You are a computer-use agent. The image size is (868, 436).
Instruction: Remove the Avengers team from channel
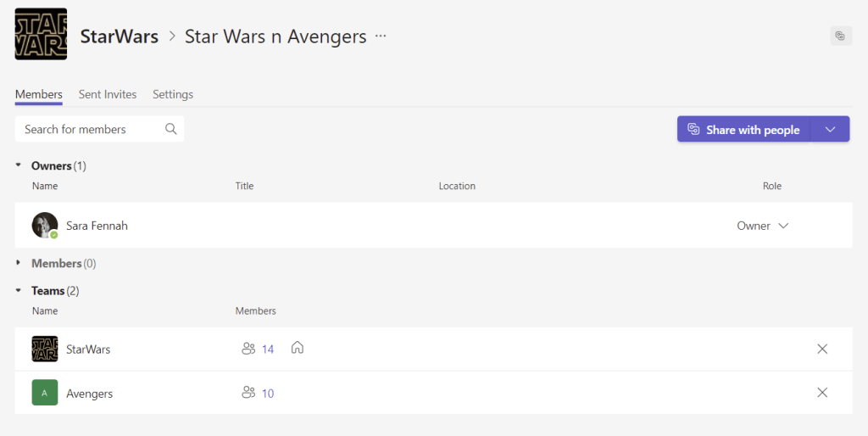[822, 393]
